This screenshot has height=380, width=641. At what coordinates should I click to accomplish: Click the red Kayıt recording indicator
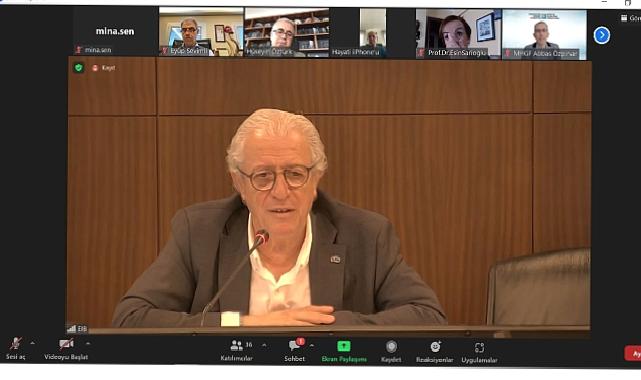pos(104,68)
